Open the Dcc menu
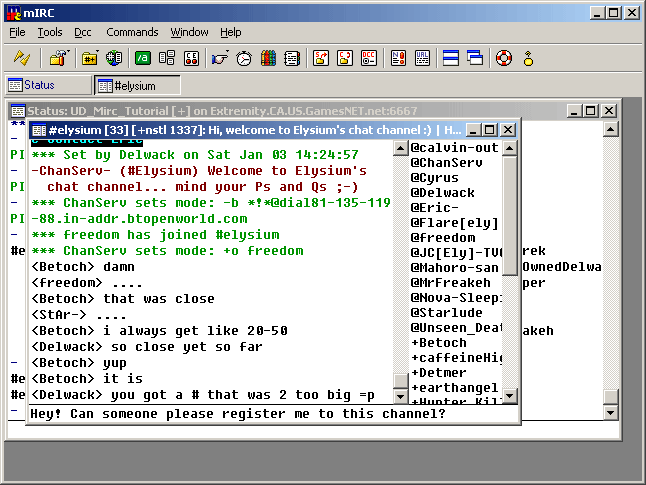Viewport: 646px width, 485px height. 83,32
